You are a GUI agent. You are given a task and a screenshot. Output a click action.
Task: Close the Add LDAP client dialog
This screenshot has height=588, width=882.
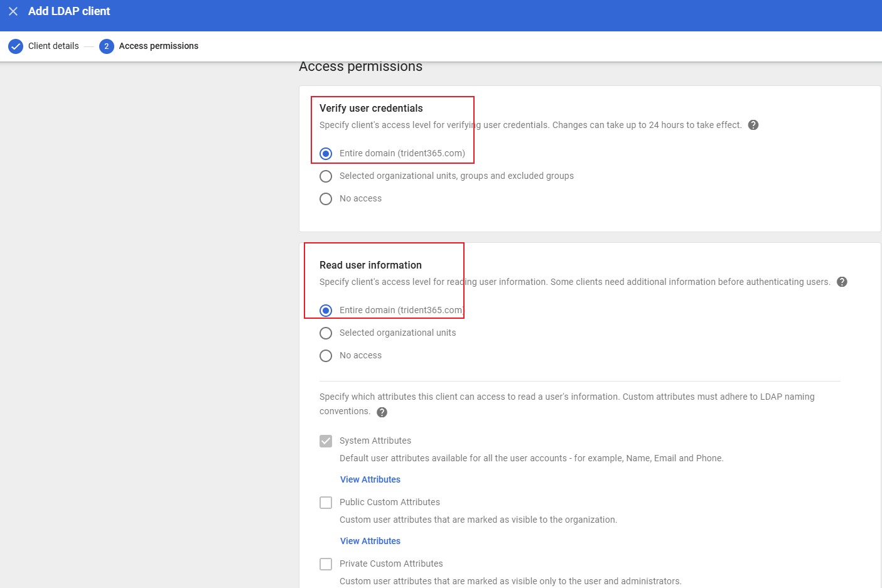pyautogui.click(x=13, y=11)
